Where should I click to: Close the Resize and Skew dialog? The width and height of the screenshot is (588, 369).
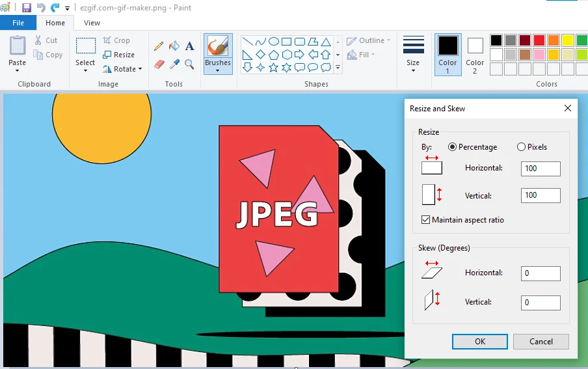568,109
